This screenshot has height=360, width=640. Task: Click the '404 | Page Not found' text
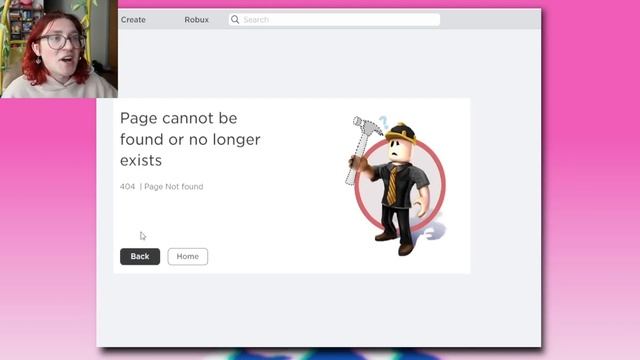pos(162,187)
